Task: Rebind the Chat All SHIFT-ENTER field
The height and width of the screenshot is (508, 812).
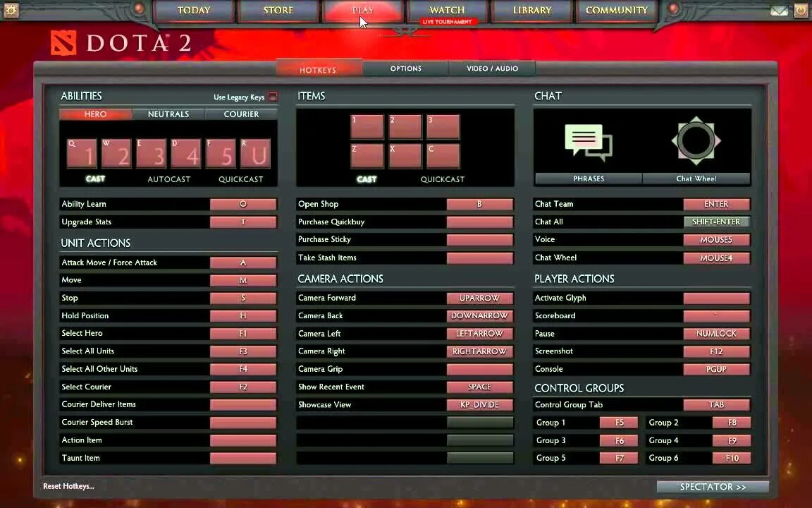Action: pyautogui.click(x=716, y=222)
